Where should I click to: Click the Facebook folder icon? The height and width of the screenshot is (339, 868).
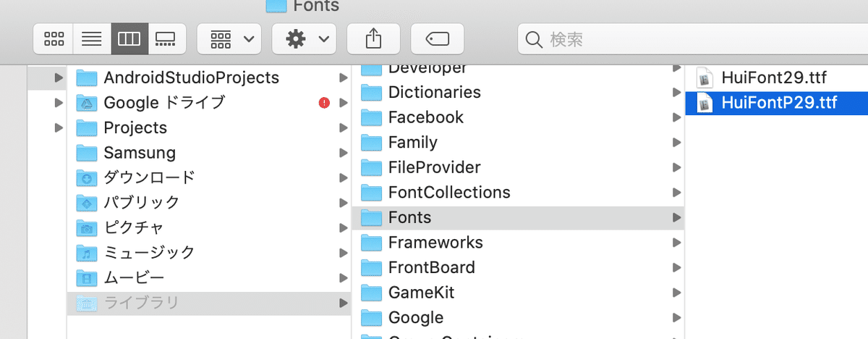371,117
